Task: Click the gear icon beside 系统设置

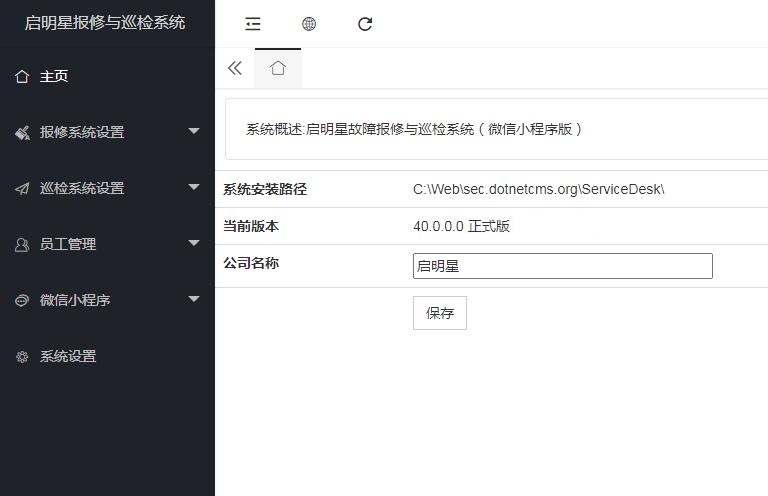Action: click(22, 356)
